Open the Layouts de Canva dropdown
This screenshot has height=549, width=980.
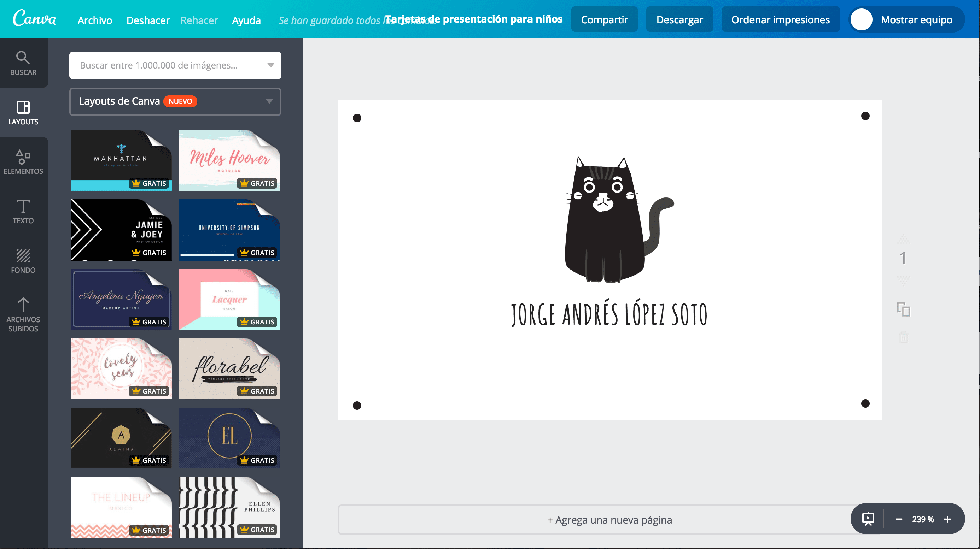pos(175,101)
